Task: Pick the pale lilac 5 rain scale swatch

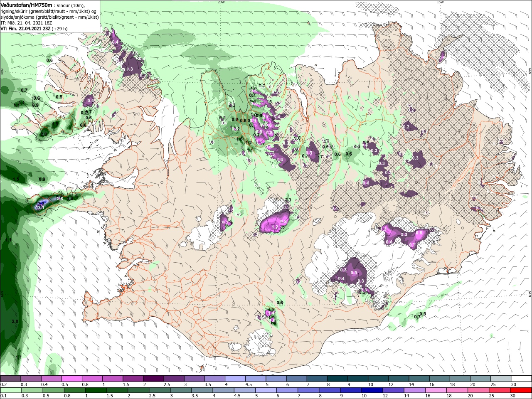Action: [x=266, y=390]
